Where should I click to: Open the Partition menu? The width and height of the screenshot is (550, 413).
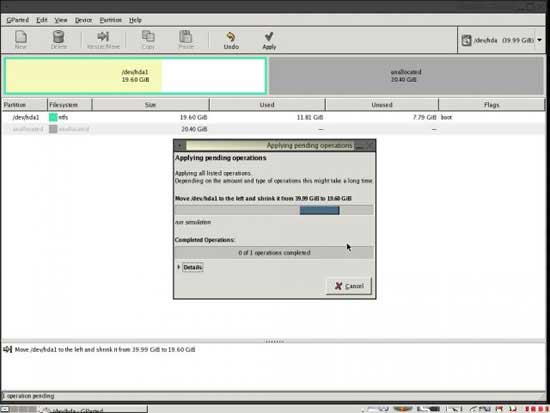pos(110,20)
